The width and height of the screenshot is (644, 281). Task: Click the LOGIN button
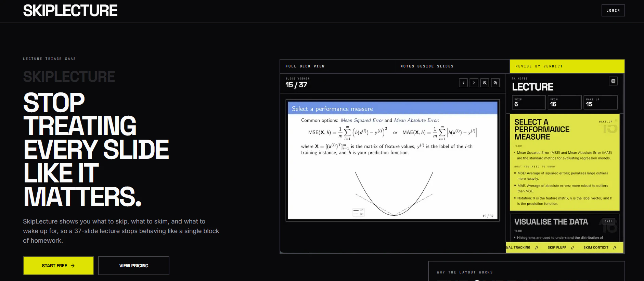click(x=613, y=10)
